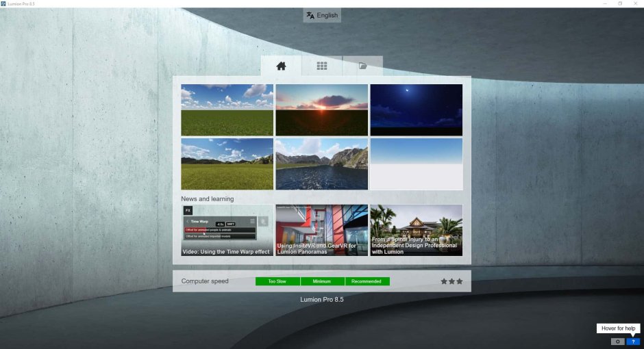The image size is (644, 349).
Task: Choose the grassland with mountains template
Action: [x=227, y=164]
